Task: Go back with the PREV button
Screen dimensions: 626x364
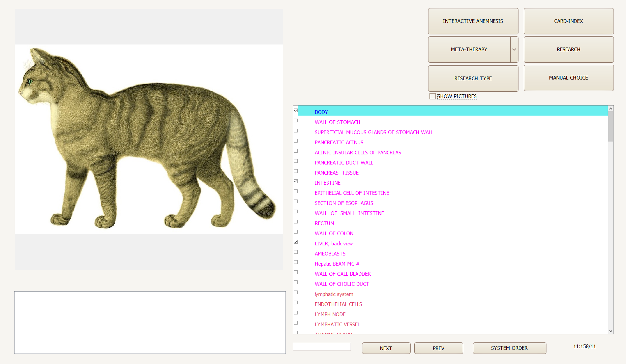Action: pos(439,348)
